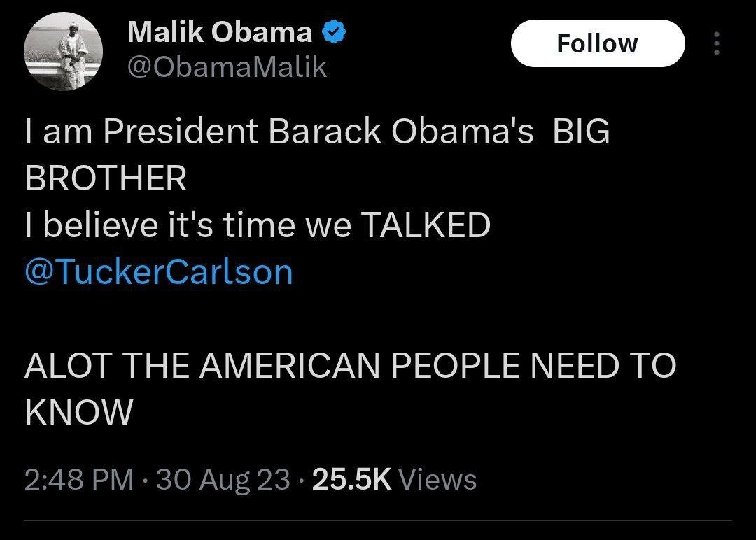Follow Malik Obama's account

point(597,43)
